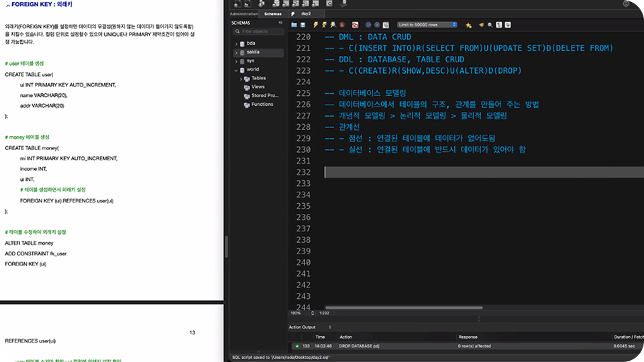Screen dimensions: 644x362
Task: Click 'ALTER TABLE money' in the document
Action: [29, 243]
